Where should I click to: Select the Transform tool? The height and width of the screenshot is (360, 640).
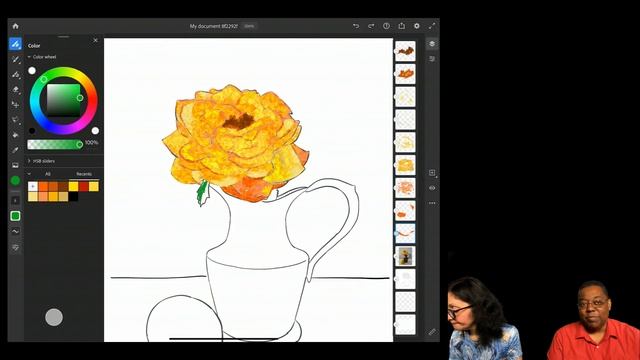coord(16,104)
